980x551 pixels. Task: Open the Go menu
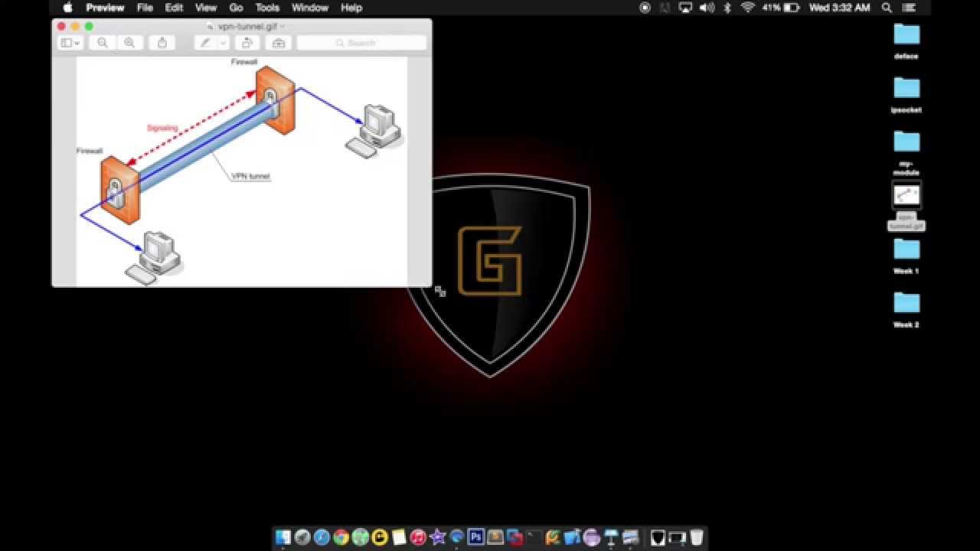pos(236,8)
